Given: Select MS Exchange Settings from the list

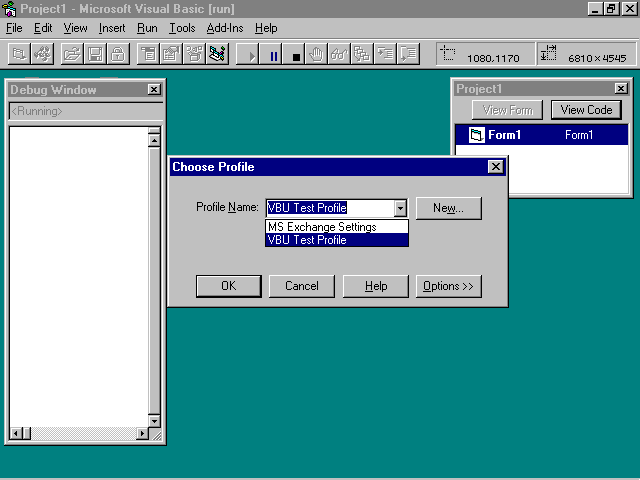Looking at the screenshot, I should click(322, 227).
